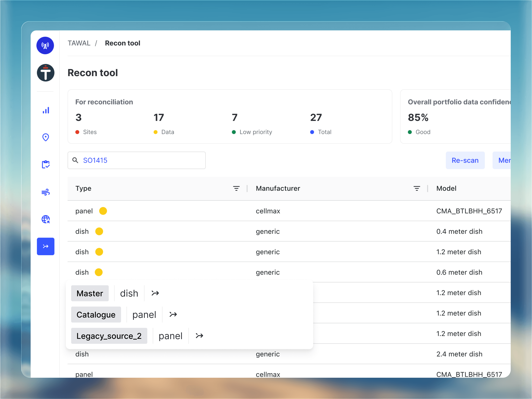Click the merge arrow for Legacy_source_2 panel
Viewport: 532px width, 399px height.
(199, 336)
